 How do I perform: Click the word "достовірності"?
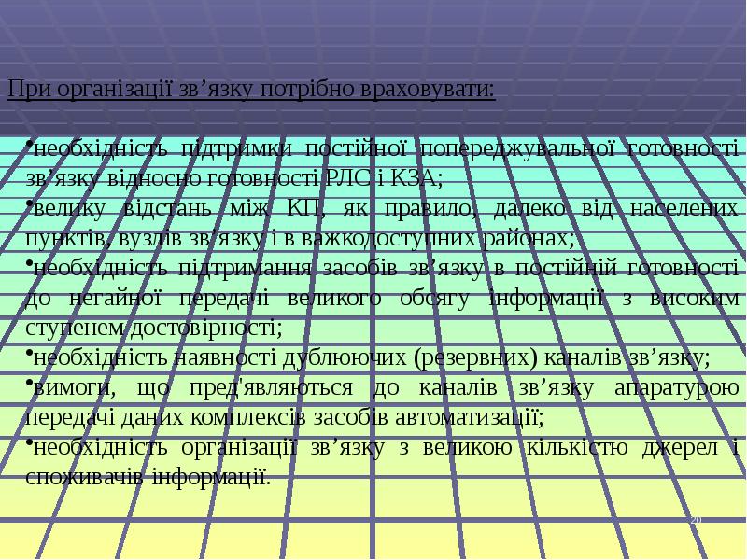218,328
